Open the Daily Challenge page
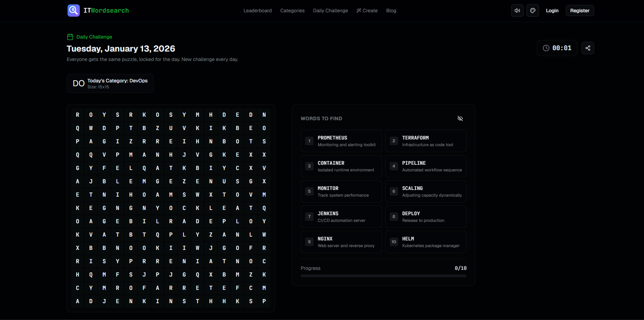 click(x=330, y=11)
